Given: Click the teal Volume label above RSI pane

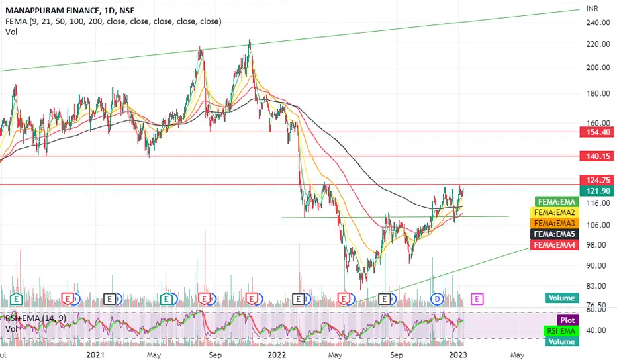Looking at the screenshot, I should coord(561,298).
